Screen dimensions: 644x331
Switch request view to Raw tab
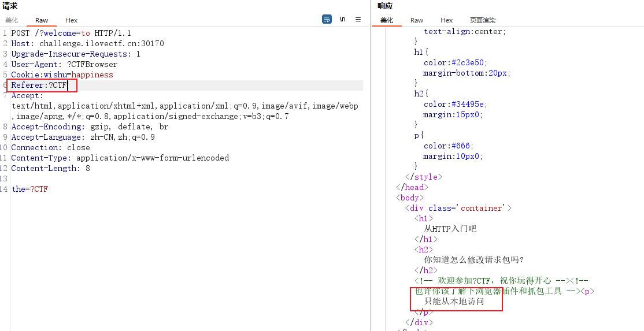click(x=42, y=20)
